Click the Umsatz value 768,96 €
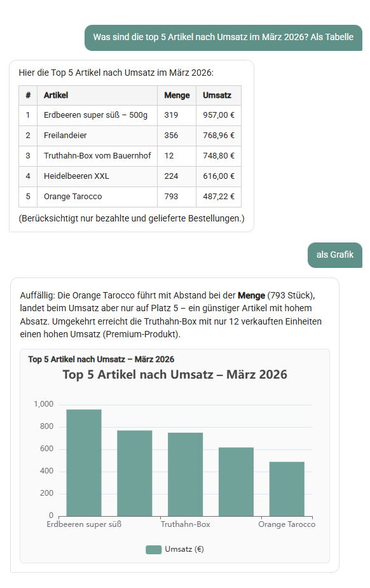Image resolution: width=370 pixels, height=588 pixels. (219, 136)
